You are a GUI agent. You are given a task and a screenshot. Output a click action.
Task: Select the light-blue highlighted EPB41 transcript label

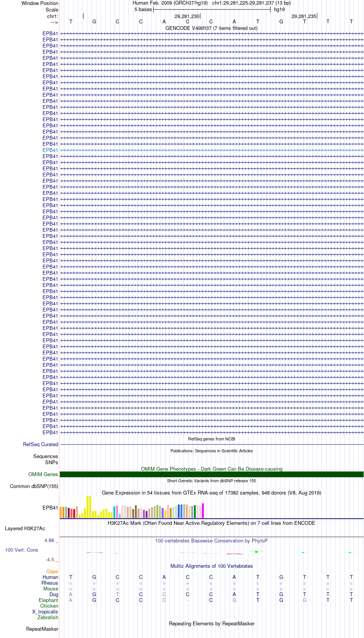[50, 150]
